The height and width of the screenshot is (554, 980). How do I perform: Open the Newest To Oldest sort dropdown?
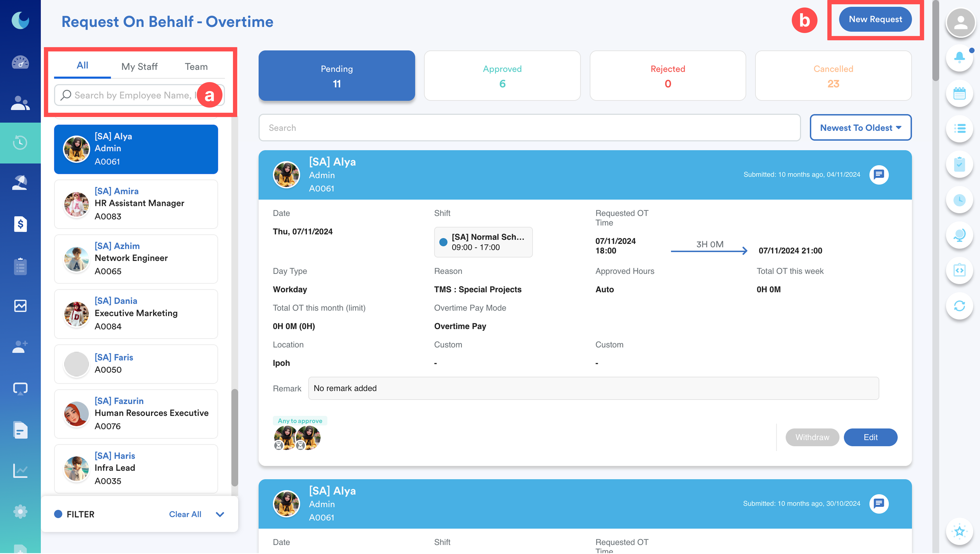coord(860,128)
